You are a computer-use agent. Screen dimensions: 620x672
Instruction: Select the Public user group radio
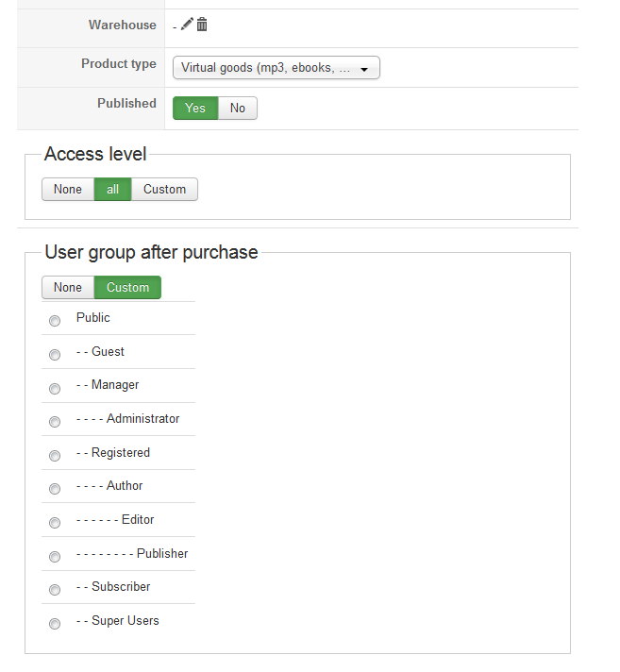(x=55, y=321)
